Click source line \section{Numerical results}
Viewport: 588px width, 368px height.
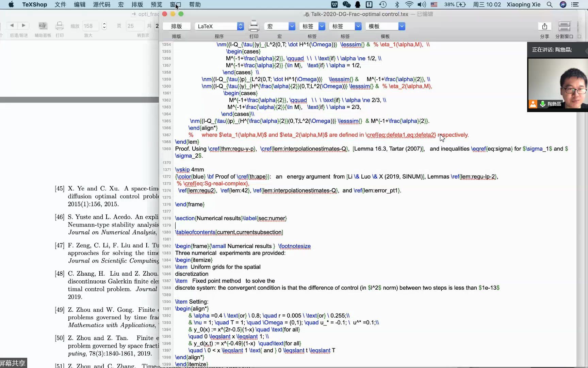click(x=231, y=218)
